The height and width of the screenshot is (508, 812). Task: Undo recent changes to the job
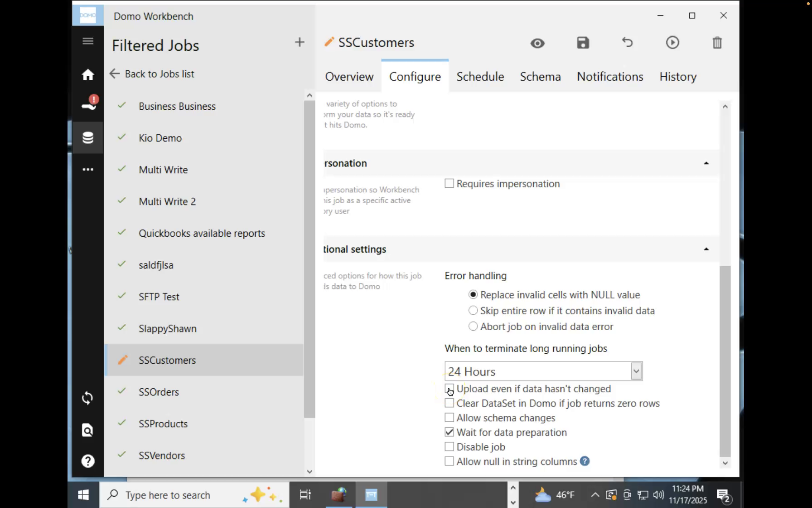[x=628, y=43]
